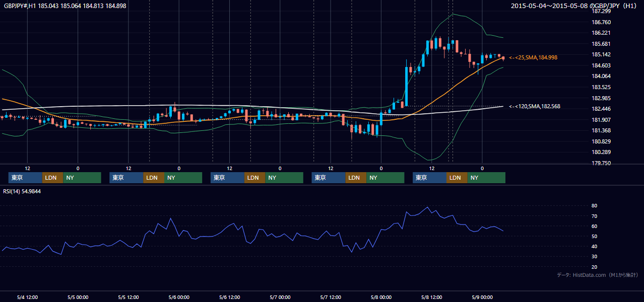644x302 pixels.
Task: Click the 179.750 bottom price label
Action: [x=601, y=163]
